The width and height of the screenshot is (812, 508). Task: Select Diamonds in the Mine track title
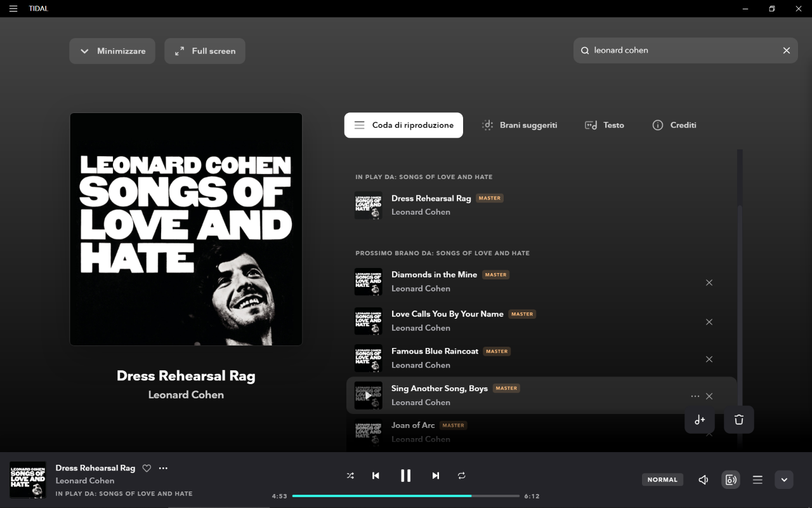coord(434,274)
